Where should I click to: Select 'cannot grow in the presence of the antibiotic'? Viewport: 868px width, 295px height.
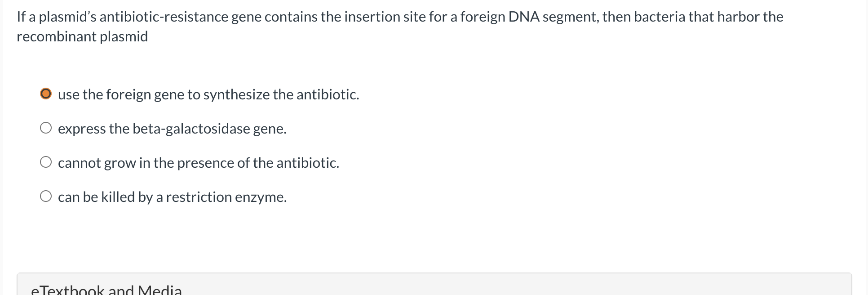[x=46, y=162]
